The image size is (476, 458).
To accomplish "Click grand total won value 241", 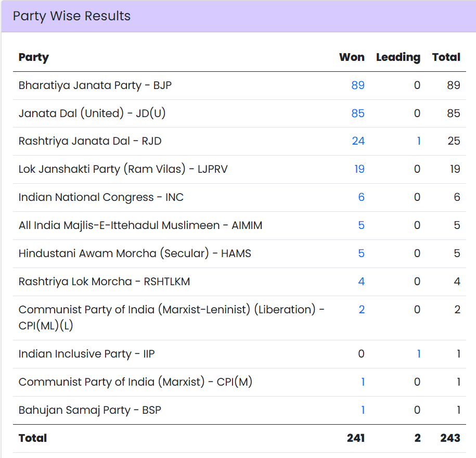I will click(356, 438).
